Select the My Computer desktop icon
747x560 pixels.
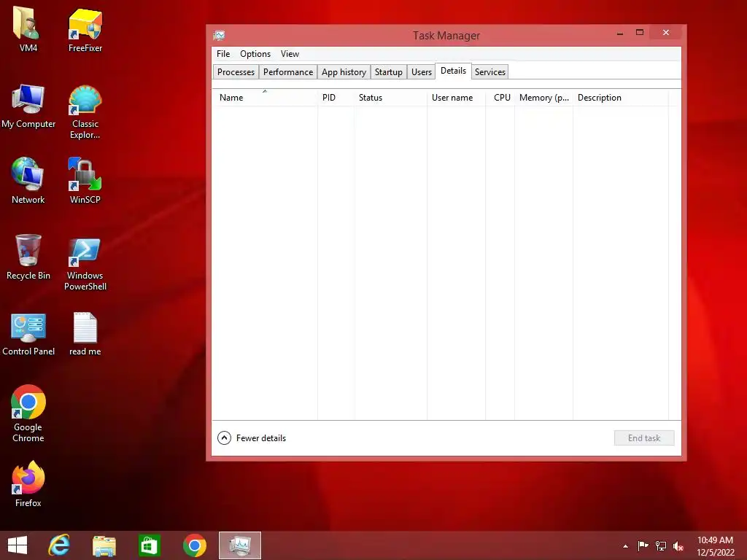(28, 106)
